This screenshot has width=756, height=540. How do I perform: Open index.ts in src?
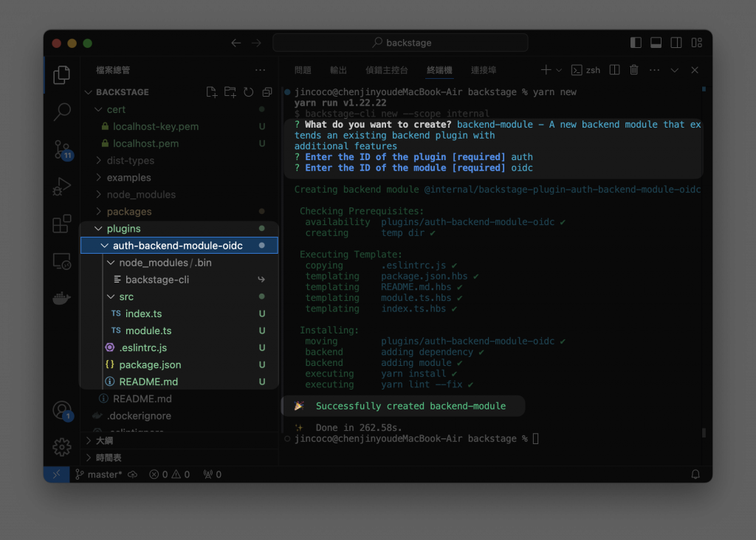point(179,314)
